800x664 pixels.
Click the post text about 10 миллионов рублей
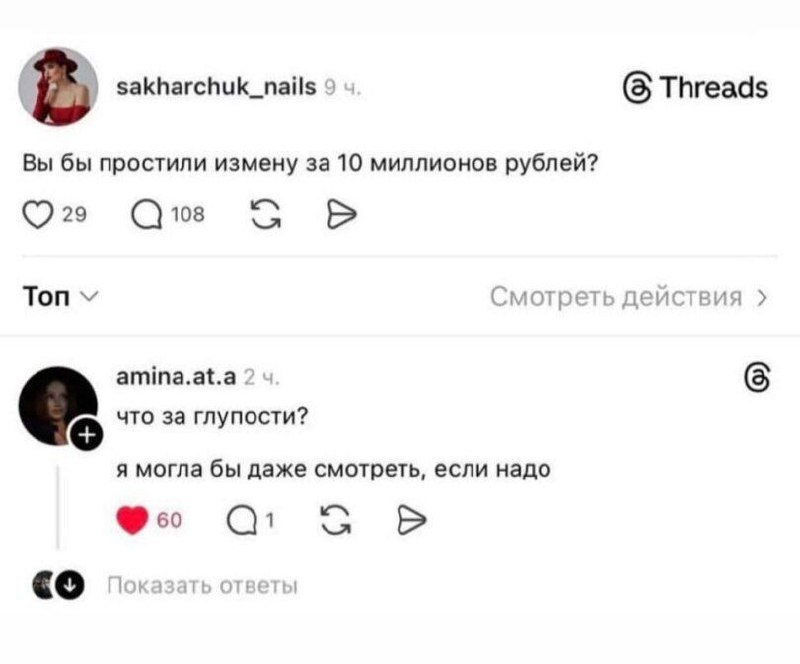coord(310,162)
